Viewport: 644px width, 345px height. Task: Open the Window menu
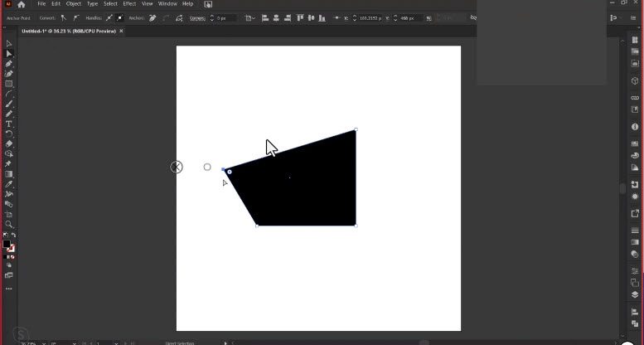(167, 3)
